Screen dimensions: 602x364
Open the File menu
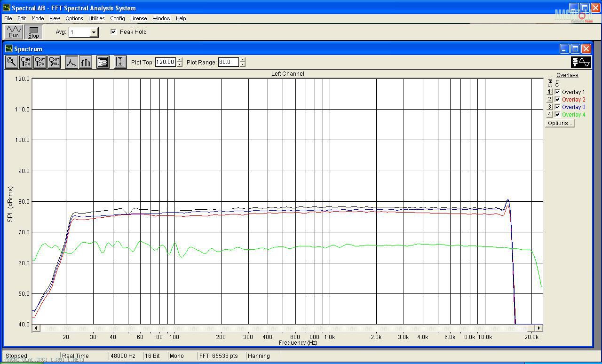point(8,18)
